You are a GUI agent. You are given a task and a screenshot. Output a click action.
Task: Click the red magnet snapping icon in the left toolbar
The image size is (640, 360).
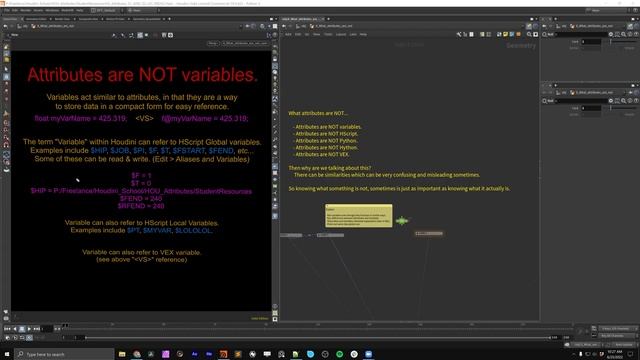pos(6,145)
